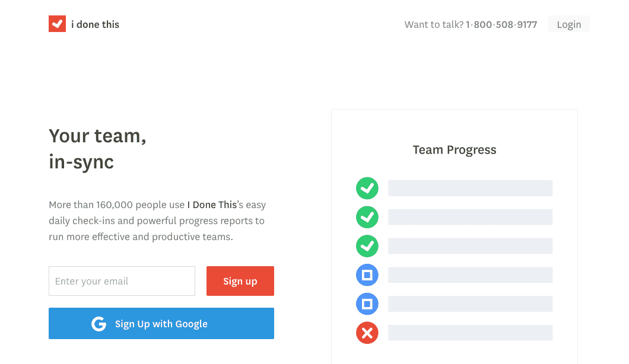Click the first green checkmark icon
The width and height of the screenshot is (629, 364).
367,189
